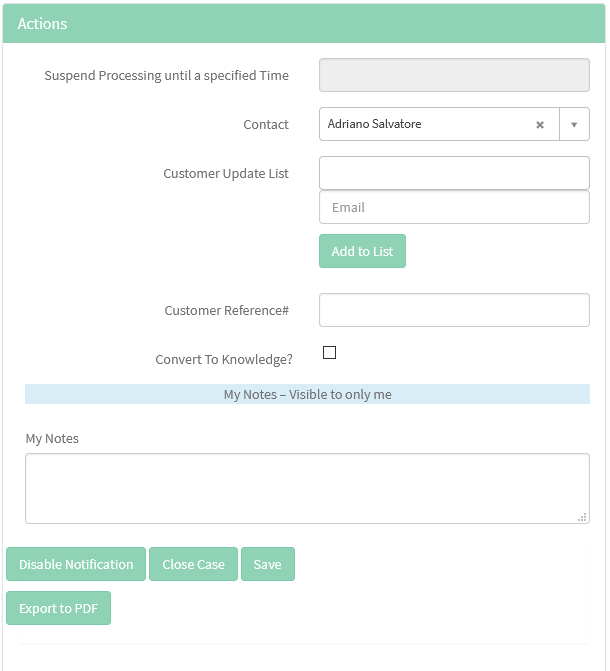Expand the Contact dropdown arrow
The width and height of the screenshot is (610, 671).
pyautogui.click(x=574, y=125)
